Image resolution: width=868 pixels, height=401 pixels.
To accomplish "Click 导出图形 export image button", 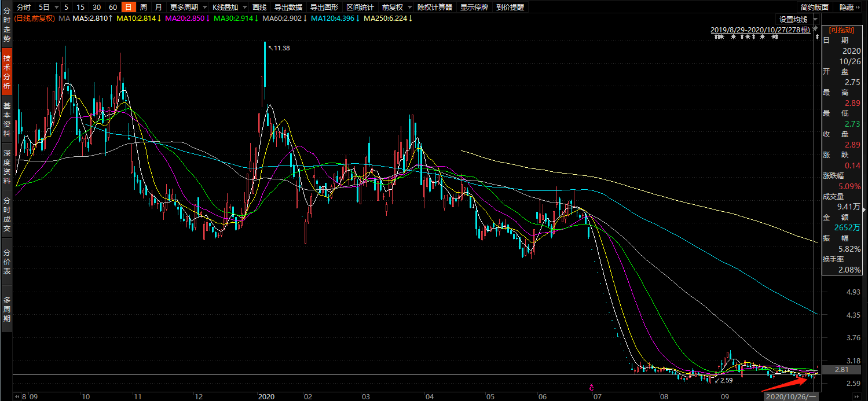I will (324, 8).
